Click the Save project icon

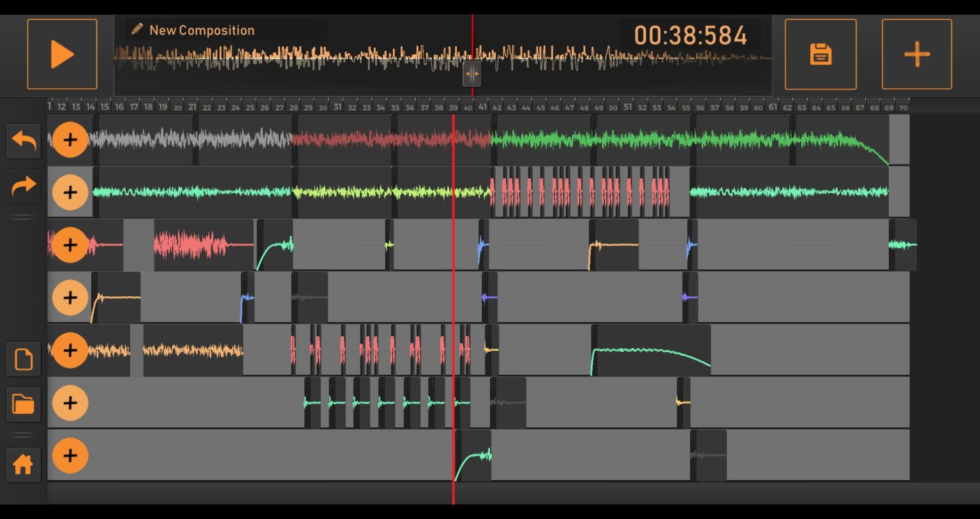[x=820, y=54]
